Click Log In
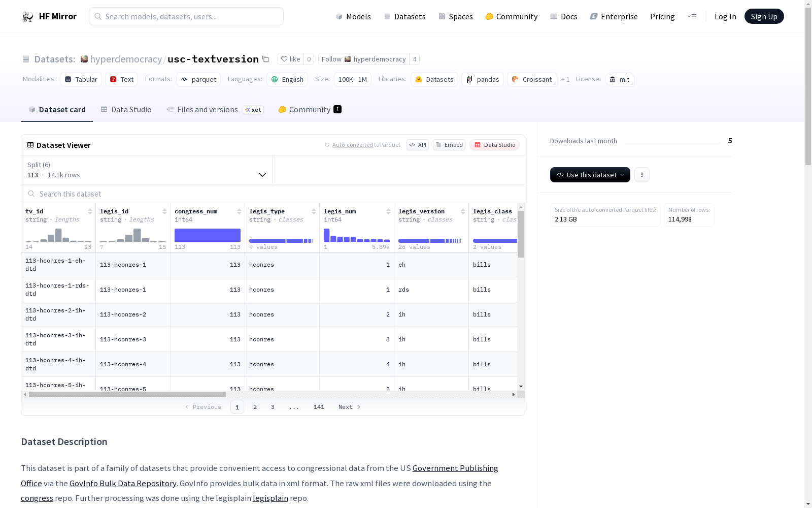The height and width of the screenshot is (508, 812). point(725,16)
